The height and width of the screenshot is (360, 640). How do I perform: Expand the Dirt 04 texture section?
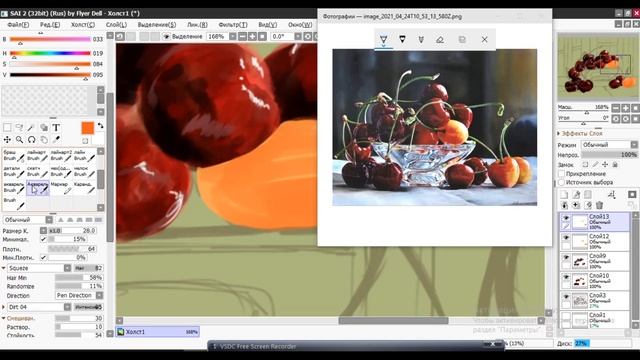click(x=4, y=307)
